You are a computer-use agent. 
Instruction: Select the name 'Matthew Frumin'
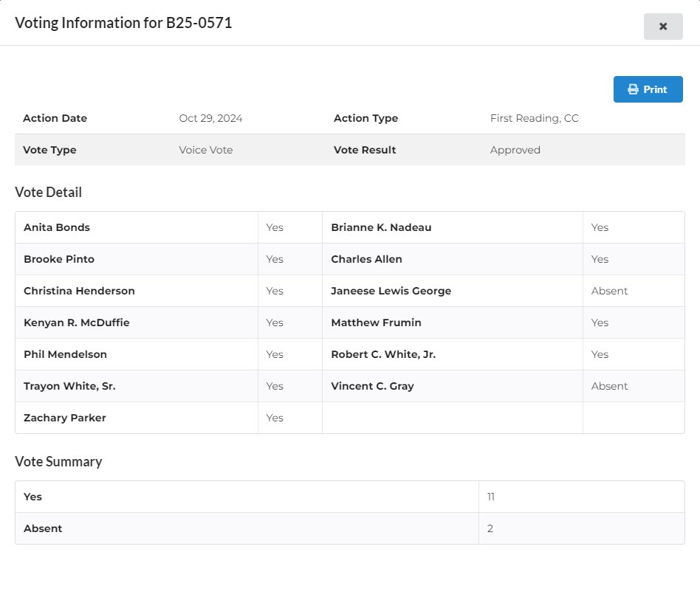[x=376, y=322]
